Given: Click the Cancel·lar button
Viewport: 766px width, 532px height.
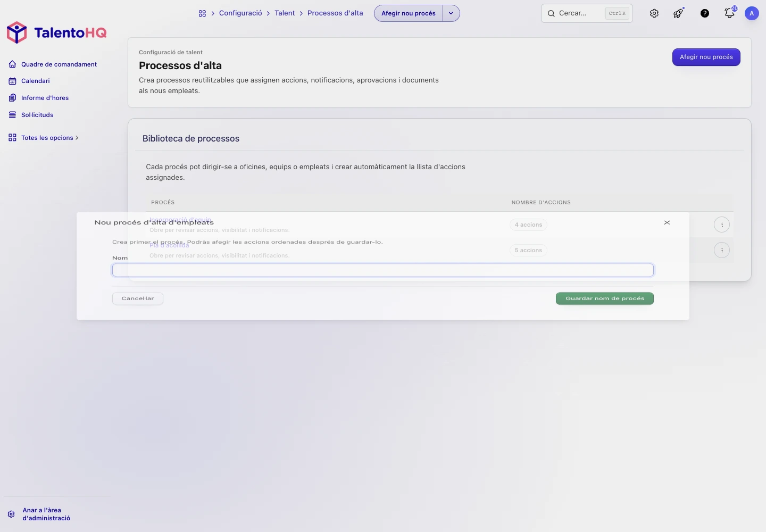Looking at the screenshot, I should coord(137,298).
